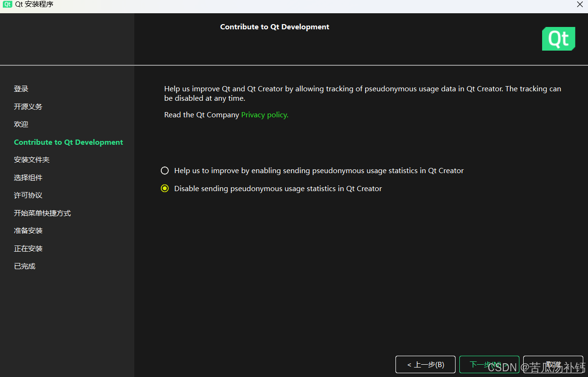Click the Qt logo in header

[x=558, y=39]
